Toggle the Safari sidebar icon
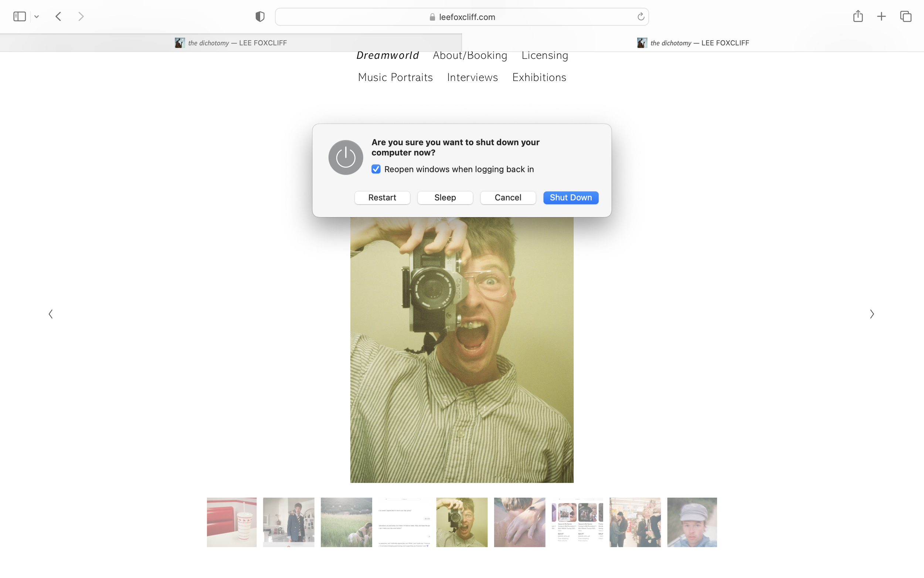924x578 pixels. pyautogui.click(x=20, y=16)
